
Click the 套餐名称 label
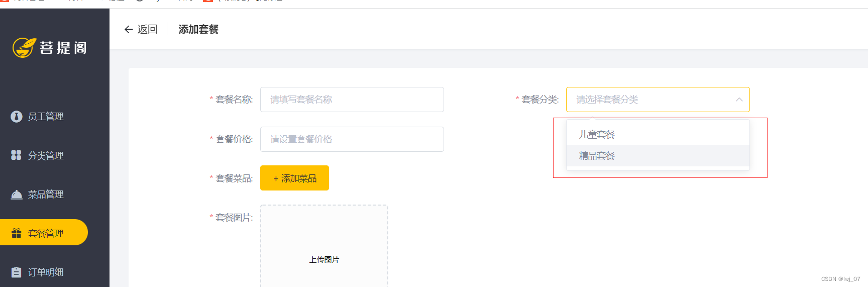(234, 100)
